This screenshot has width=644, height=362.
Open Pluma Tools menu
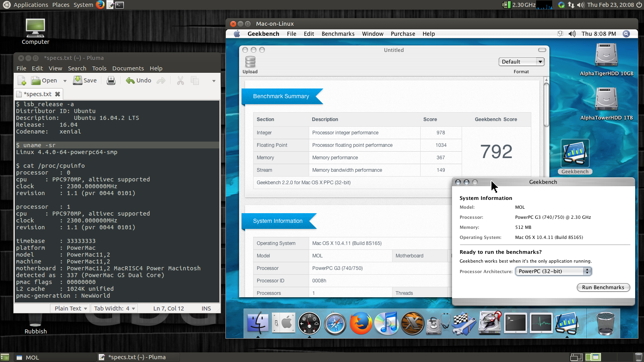tap(99, 68)
